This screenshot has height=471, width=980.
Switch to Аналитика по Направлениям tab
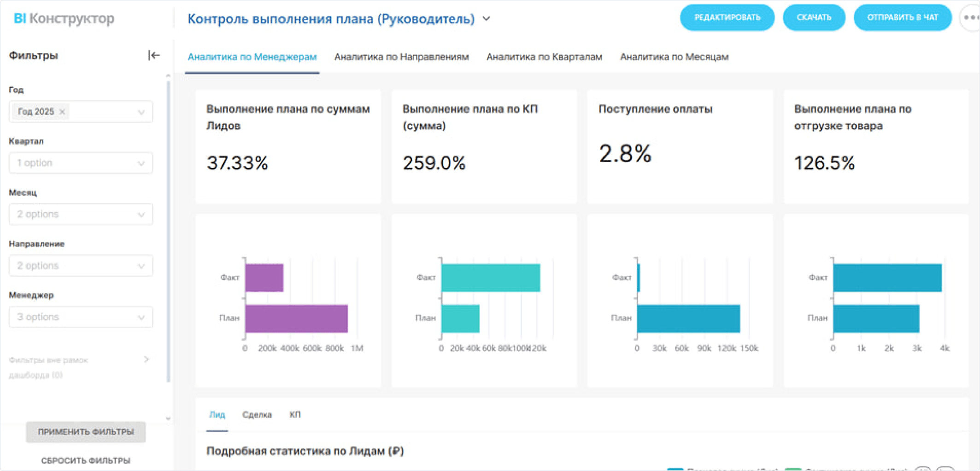[401, 57]
